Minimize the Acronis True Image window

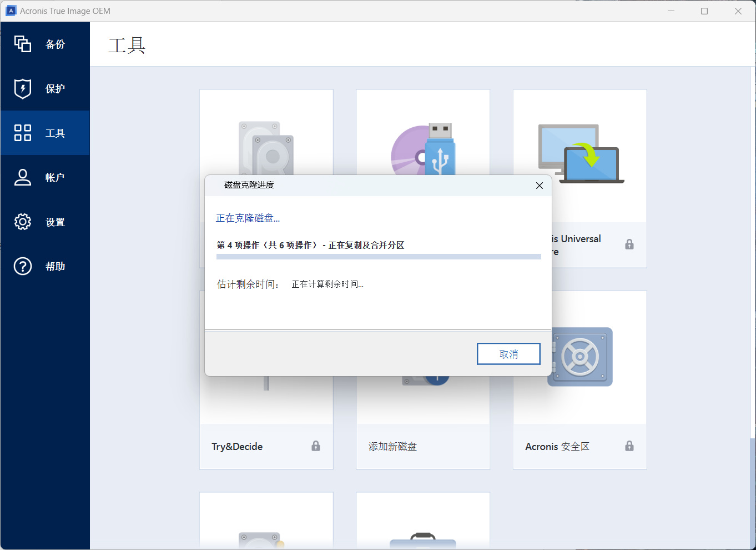coord(671,11)
